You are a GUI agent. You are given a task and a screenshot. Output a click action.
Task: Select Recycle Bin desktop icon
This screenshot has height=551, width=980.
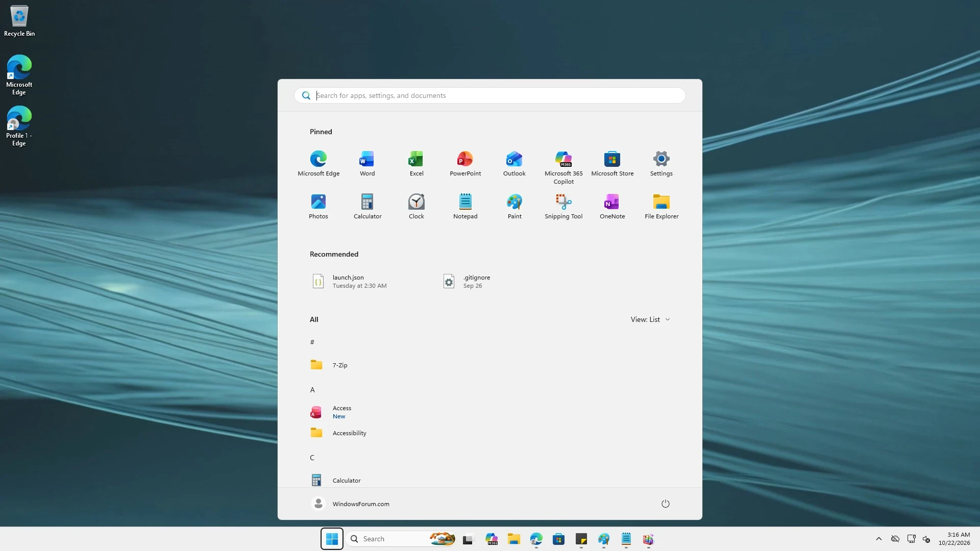19,21
